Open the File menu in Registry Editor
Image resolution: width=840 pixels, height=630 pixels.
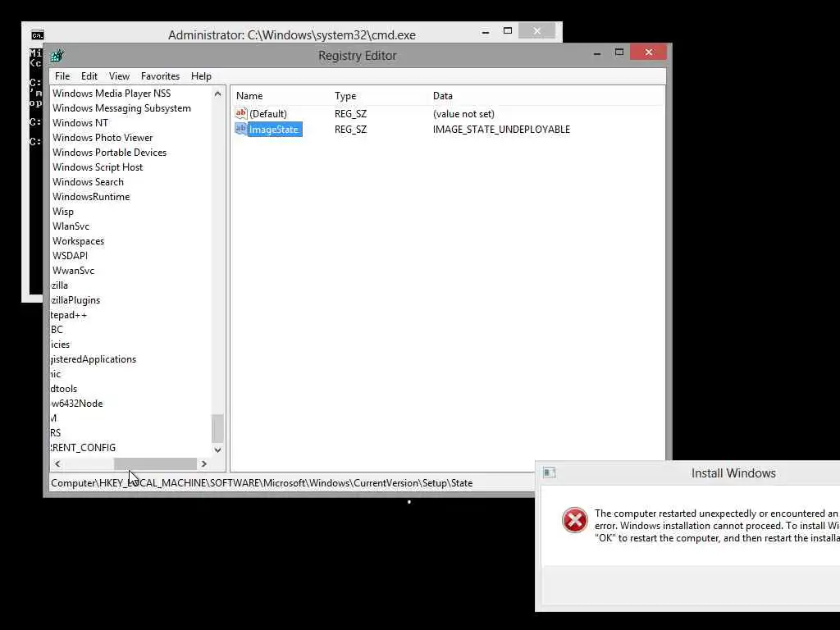[x=62, y=76]
